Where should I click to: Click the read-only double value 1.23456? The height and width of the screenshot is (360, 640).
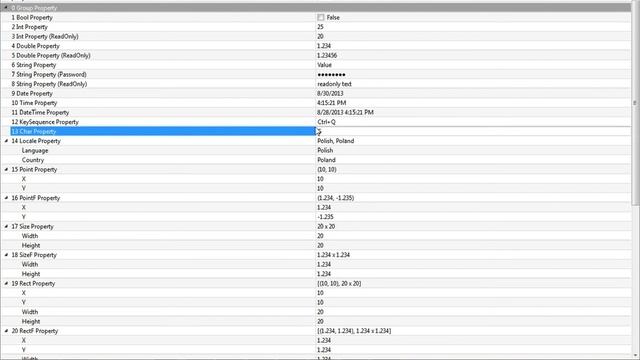click(x=327, y=56)
